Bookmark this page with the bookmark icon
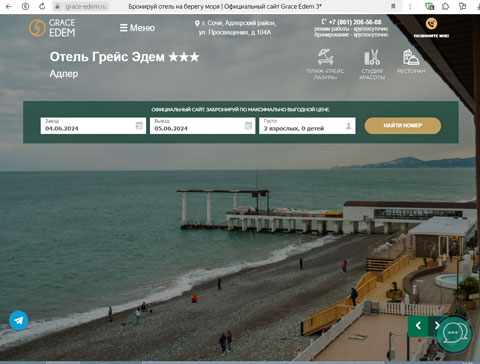Viewport: 480px width, 364px height. click(393, 6)
